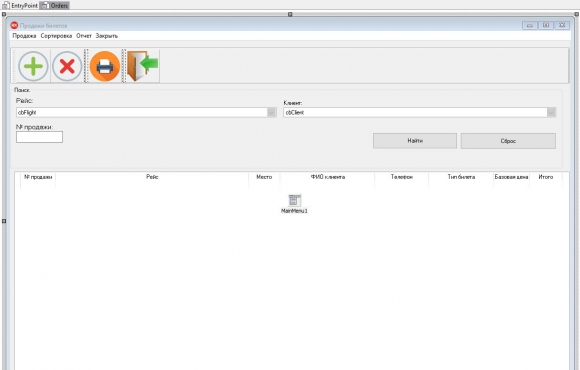Click the EntryPoint tab icon
This screenshot has height=370, width=580.
click(x=6, y=6)
